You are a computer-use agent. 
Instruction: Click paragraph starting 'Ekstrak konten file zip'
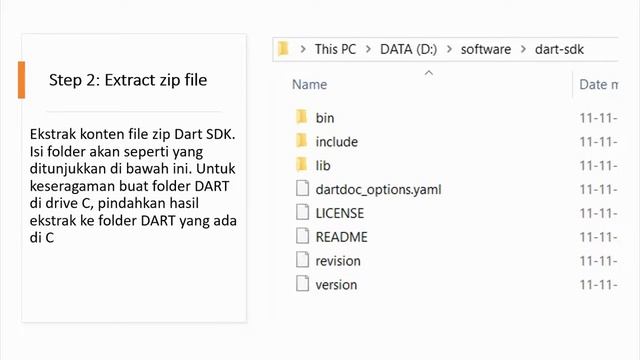pos(133,186)
